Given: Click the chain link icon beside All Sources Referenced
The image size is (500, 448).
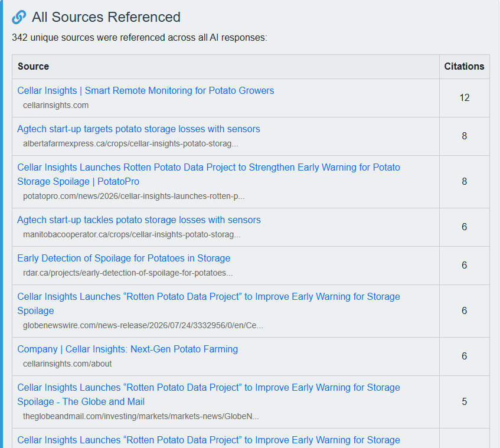Looking at the screenshot, I should [19, 17].
